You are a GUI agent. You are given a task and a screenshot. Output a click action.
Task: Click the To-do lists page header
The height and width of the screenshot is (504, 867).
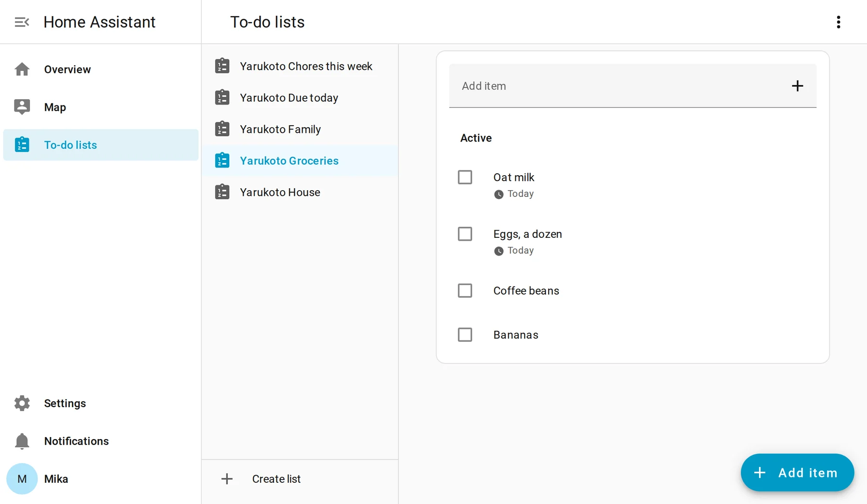click(x=267, y=22)
